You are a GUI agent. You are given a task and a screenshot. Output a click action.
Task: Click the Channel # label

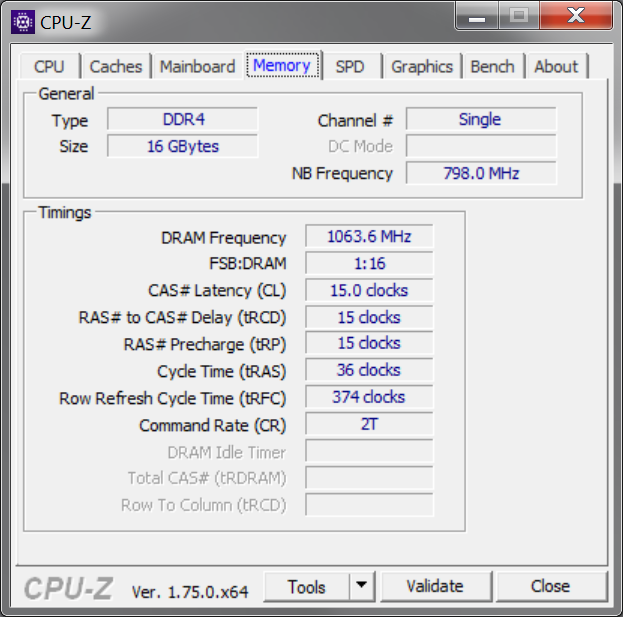tap(355, 120)
